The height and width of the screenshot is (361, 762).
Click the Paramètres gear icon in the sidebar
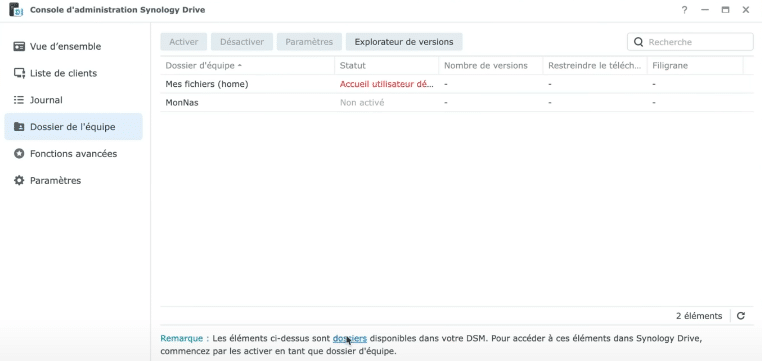coord(19,180)
